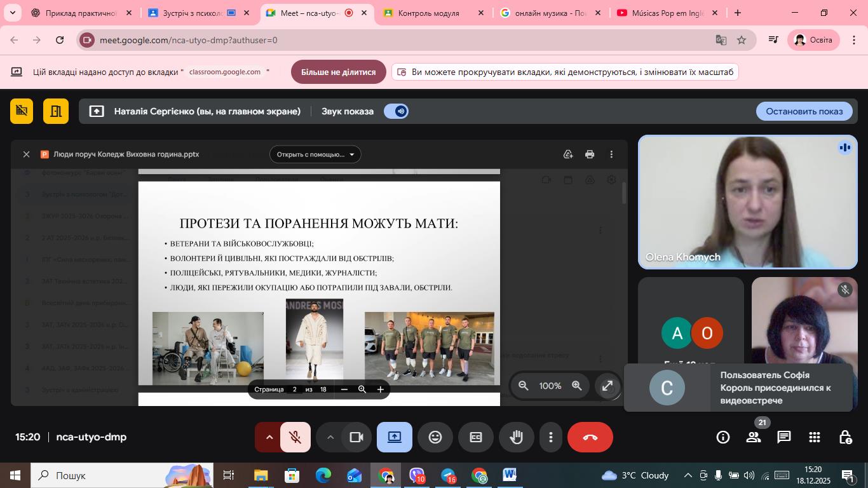Switch to the Músicas Pop em Inglês tab

tap(667, 13)
